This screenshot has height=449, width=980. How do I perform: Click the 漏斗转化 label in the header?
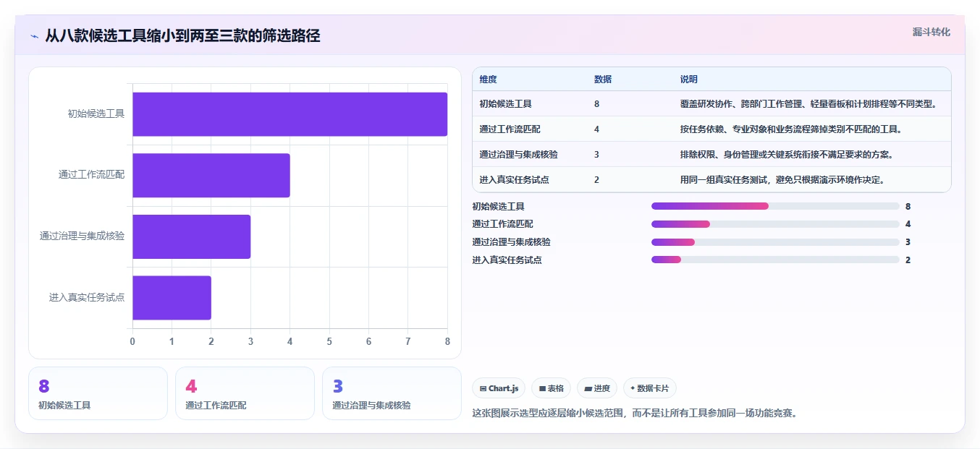point(931,32)
